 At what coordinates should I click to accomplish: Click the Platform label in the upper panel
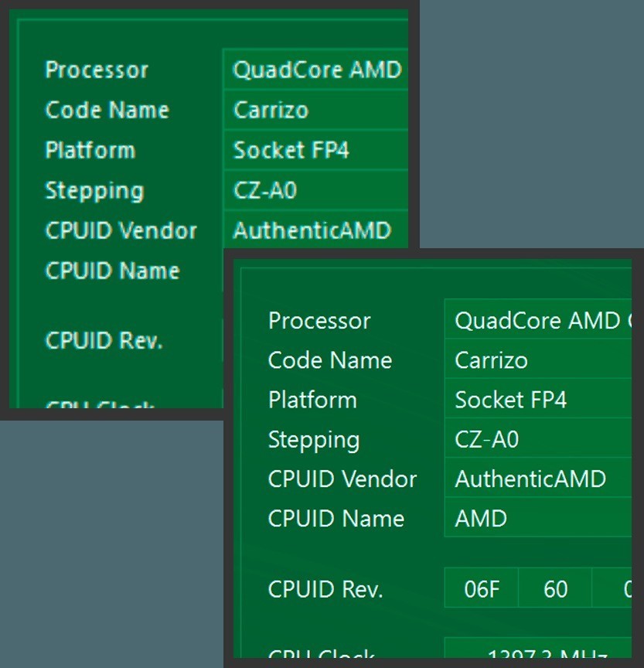tap(90, 150)
